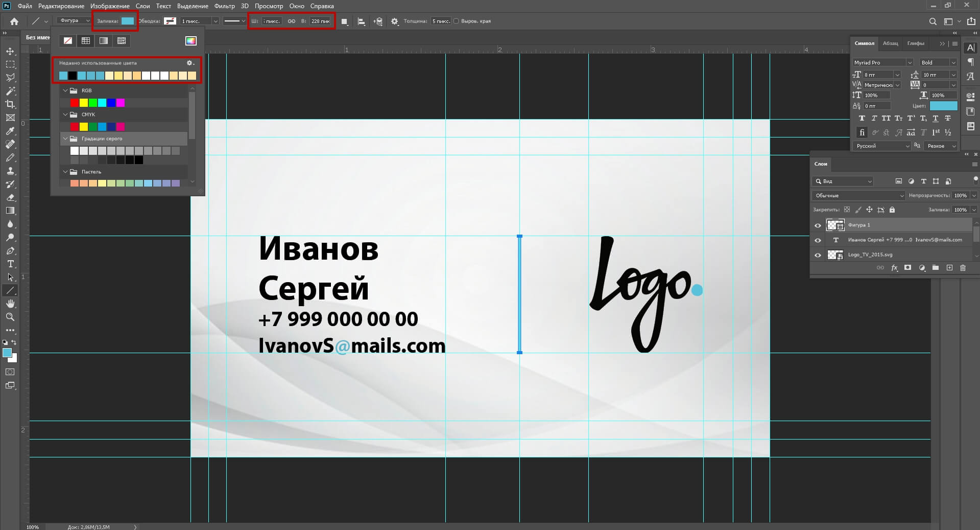
Task: Pick the Polygonal Lasso tool
Action: click(x=10, y=78)
